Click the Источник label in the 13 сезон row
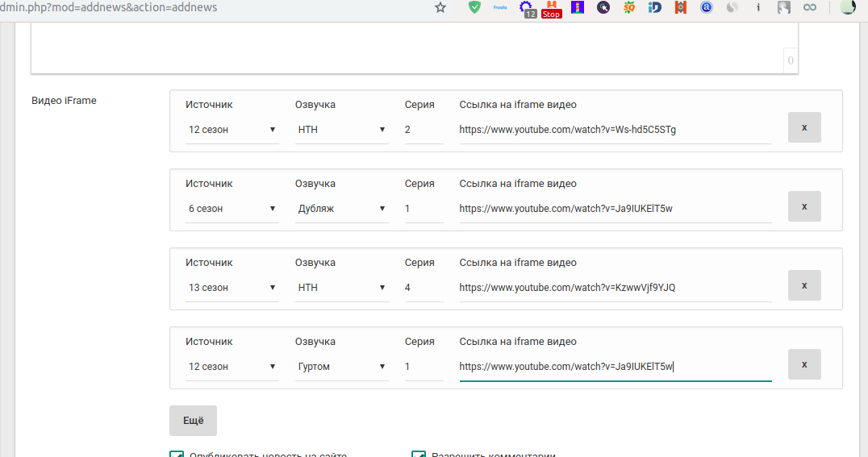 [209, 263]
